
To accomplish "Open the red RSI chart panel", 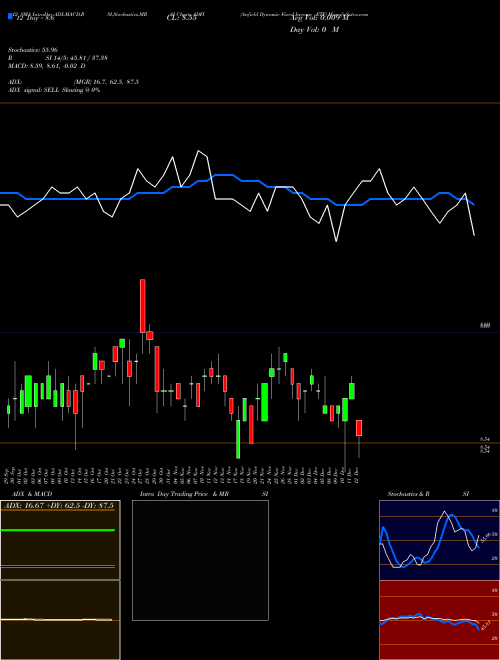I will coord(439,620).
